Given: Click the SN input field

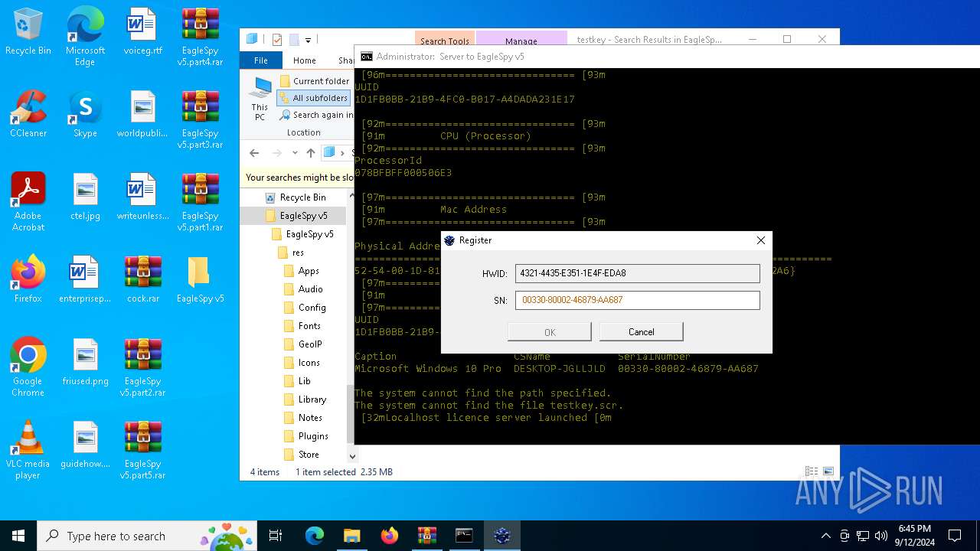Looking at the screenshot, I should tap(638, 300).
